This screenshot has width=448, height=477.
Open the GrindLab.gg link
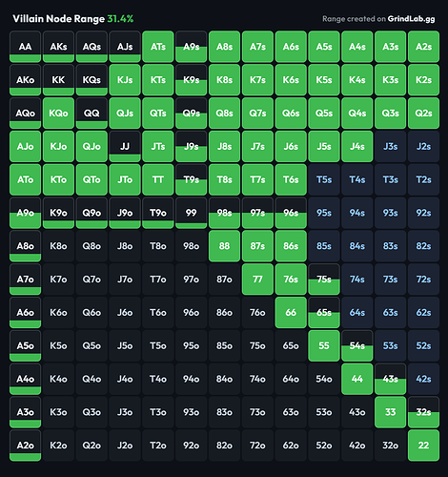[411, 19]
